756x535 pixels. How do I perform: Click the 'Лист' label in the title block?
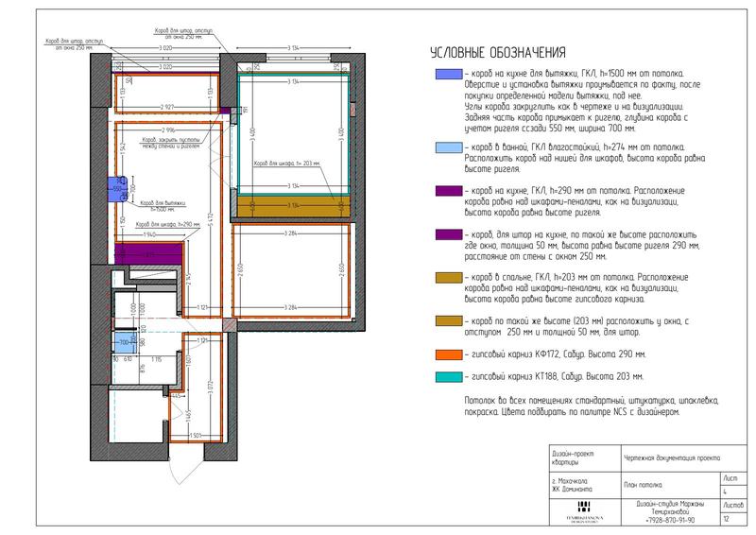730,478
